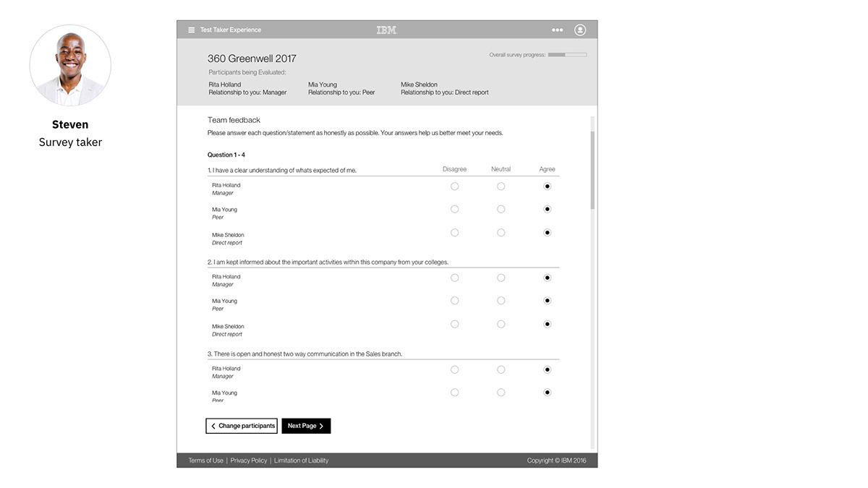Screen dimensions: 868x488
Task: Go to Next Page
Action: tap(306, 427)
